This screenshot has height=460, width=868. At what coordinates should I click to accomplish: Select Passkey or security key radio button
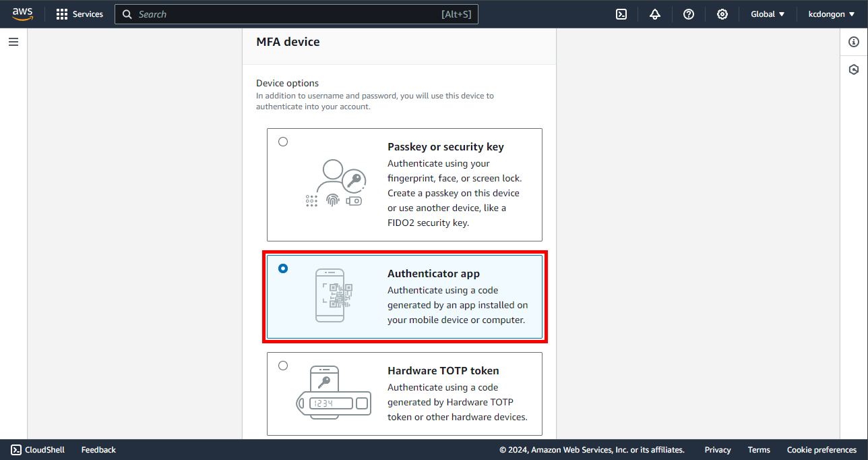click(x=283, y=142)
